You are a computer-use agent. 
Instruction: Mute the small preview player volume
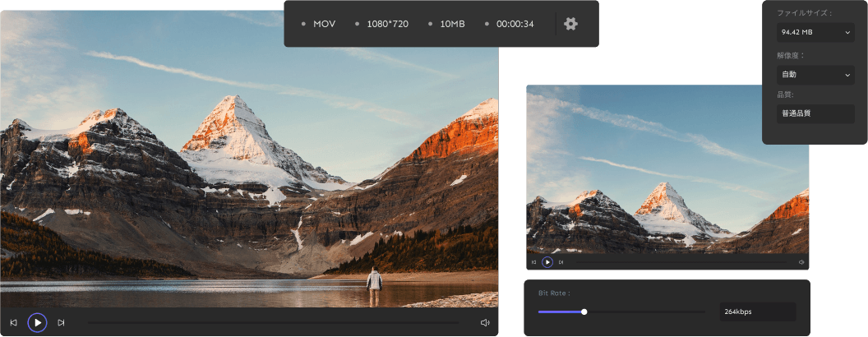click(801, 262)
